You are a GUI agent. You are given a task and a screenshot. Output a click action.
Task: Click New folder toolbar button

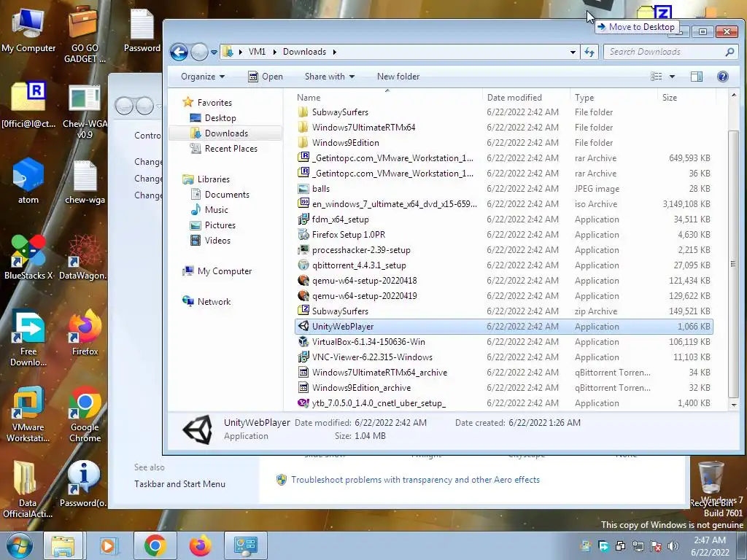pos(398,76)
